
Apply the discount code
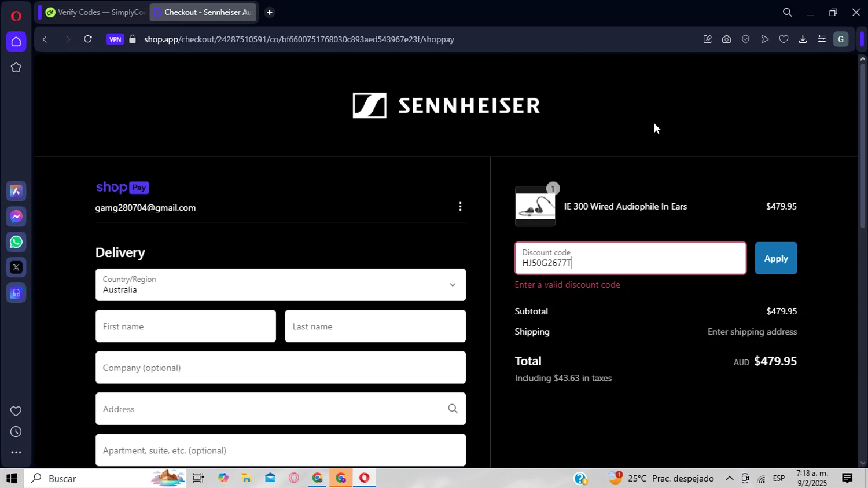pos(776,258)
